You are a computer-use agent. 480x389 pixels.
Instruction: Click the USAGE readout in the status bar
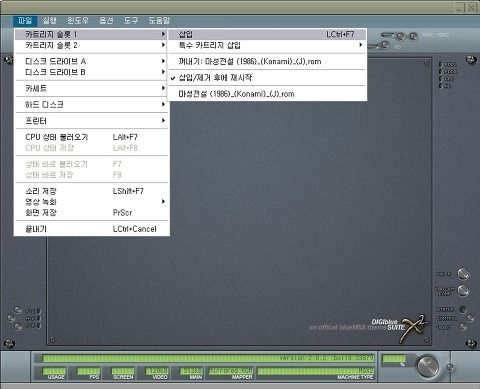54,371
